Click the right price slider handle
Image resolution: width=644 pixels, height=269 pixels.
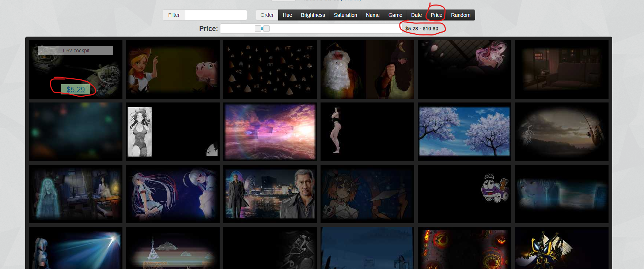[266, 29]
